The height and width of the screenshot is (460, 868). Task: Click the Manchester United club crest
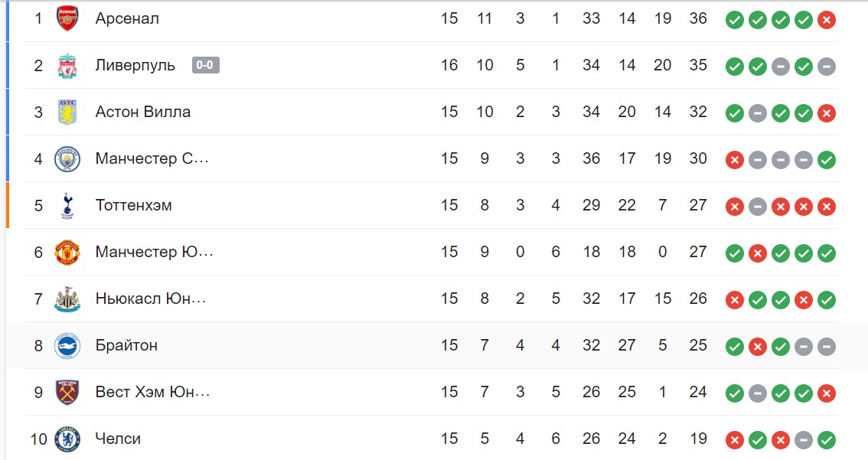[67, 253]
